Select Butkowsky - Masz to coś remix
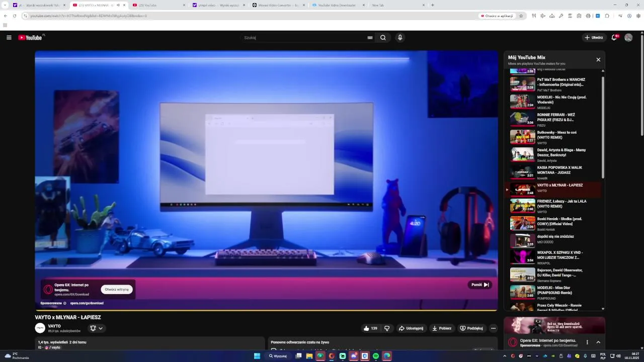The image size is (644, 362). [x=553, y=137]
